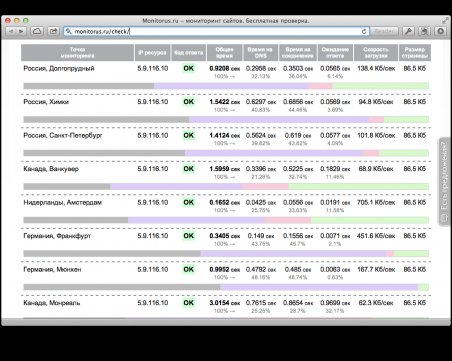Click the rightmost round extension icon
Screen dimensions: 452x361
point(440,31)
